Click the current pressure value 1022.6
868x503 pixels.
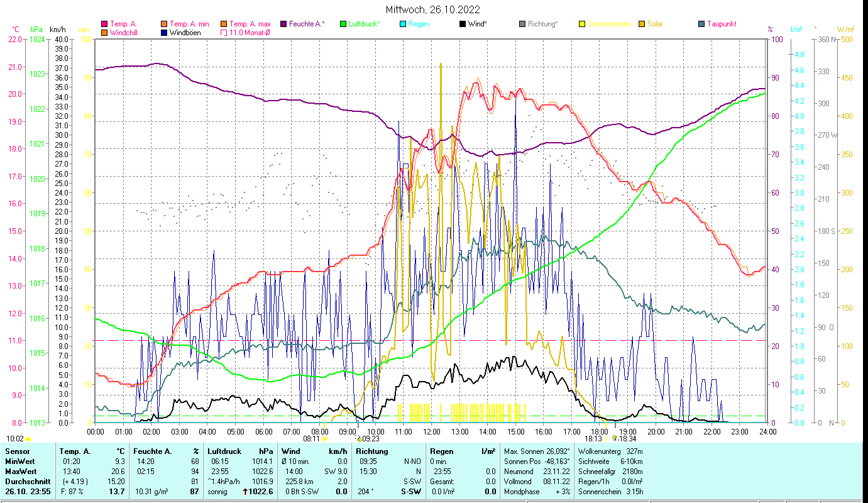(x=261, y=492)
